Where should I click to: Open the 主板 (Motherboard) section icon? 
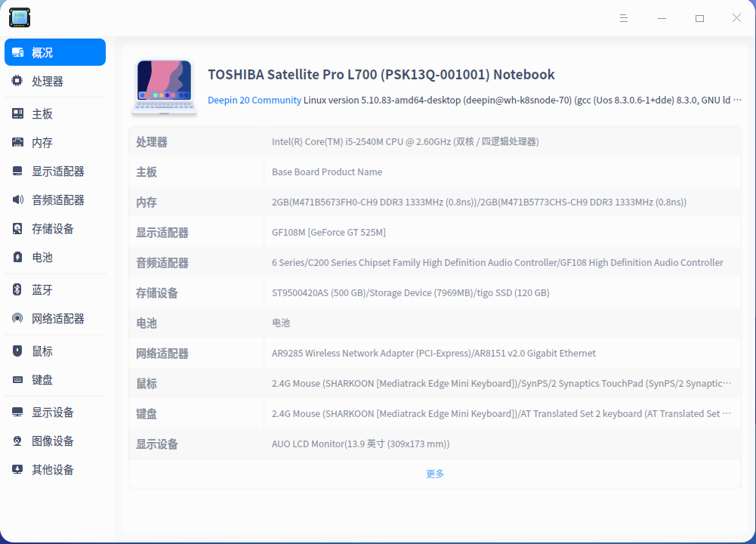pyautogui.click(x=17, y=113)
